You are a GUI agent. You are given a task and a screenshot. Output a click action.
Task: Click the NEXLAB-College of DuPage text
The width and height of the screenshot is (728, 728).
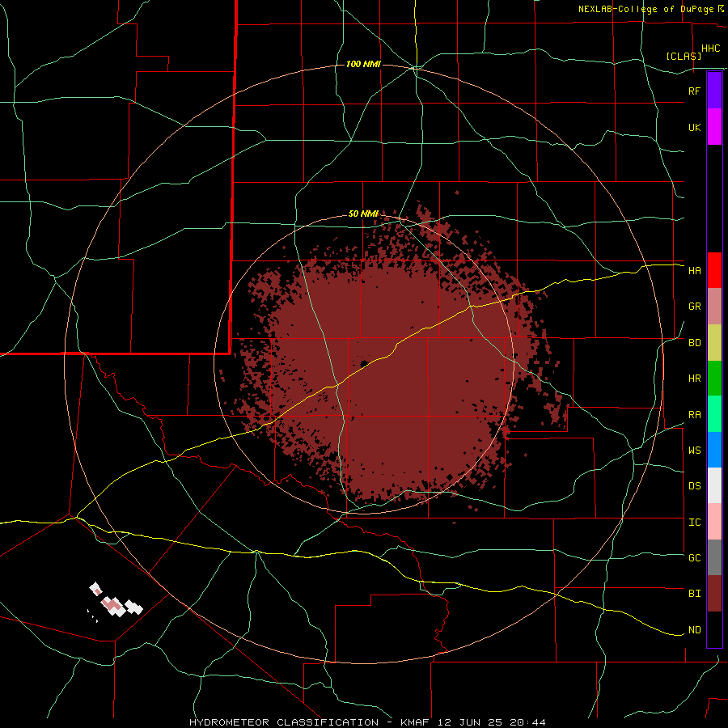[646, 9]
